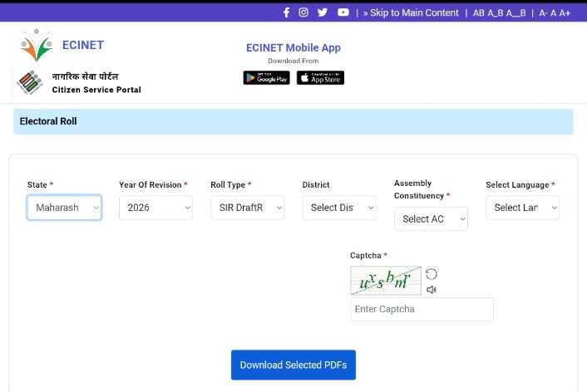Click the ECINET title text
Viewport: 587px width, 392px height.
click(83, 45)
